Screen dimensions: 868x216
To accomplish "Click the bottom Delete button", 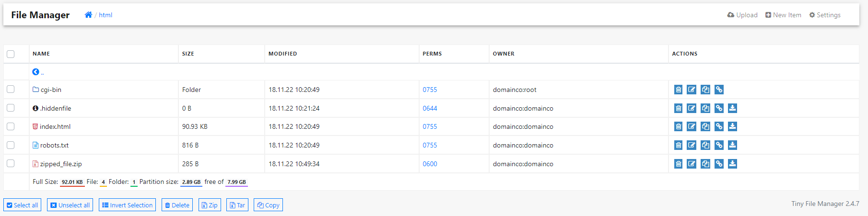I will click(x=177, y=205).
